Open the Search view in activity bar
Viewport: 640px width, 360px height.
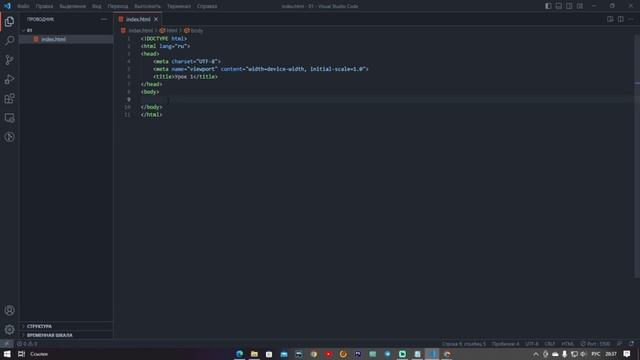coord(9,40)
